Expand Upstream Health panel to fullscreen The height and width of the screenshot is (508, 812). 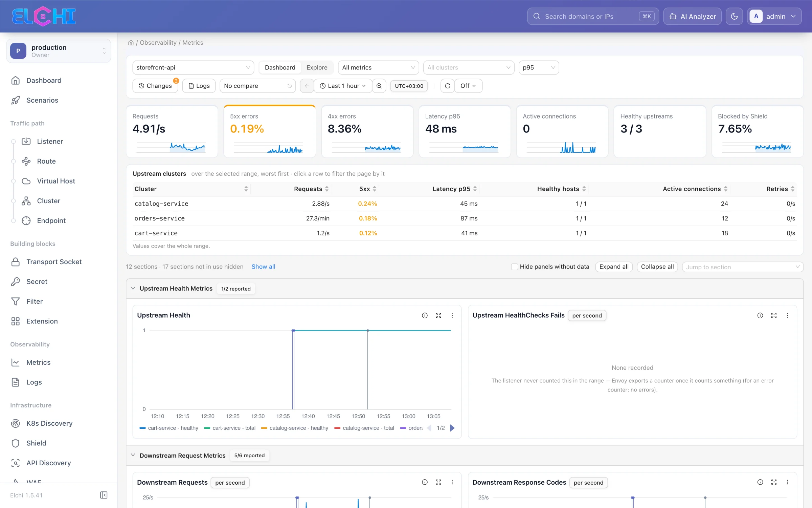(438, 315)
